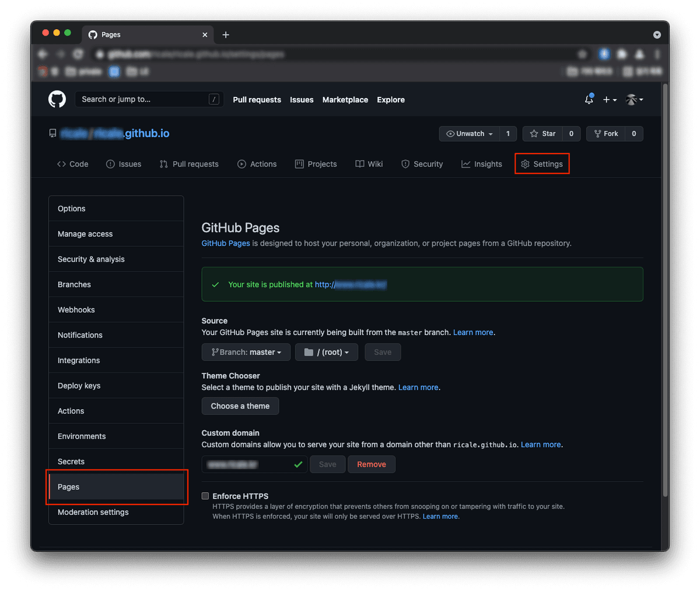Click the Star button
The width and height of the screenshot is (700, 592).
542,134
